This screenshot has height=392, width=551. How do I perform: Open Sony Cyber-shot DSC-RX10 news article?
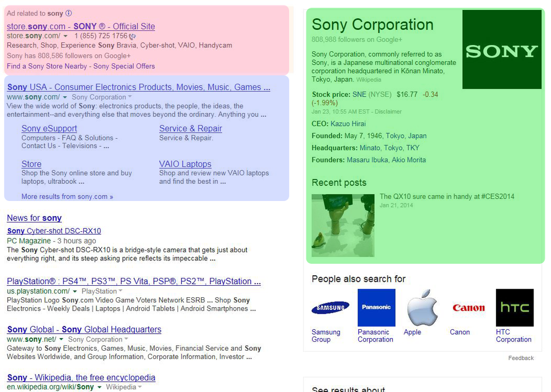point(54,231)
